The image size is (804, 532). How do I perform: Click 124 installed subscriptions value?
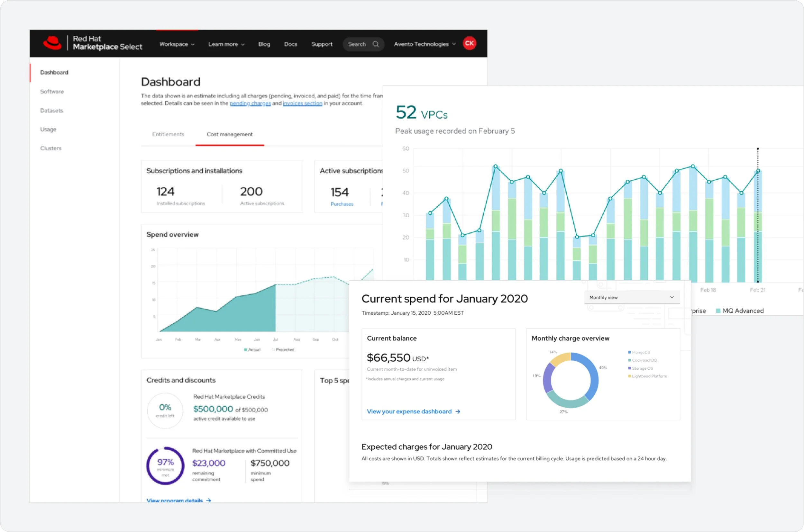point(165,192)
